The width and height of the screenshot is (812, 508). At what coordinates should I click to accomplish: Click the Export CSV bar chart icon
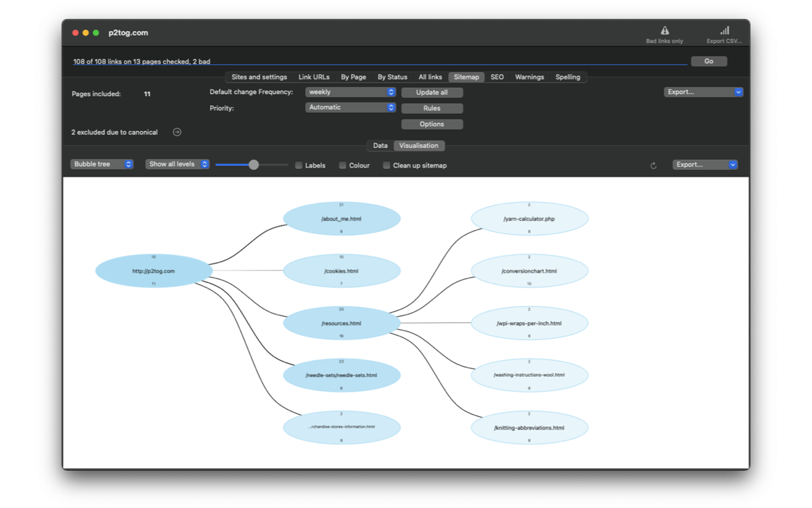724,30
